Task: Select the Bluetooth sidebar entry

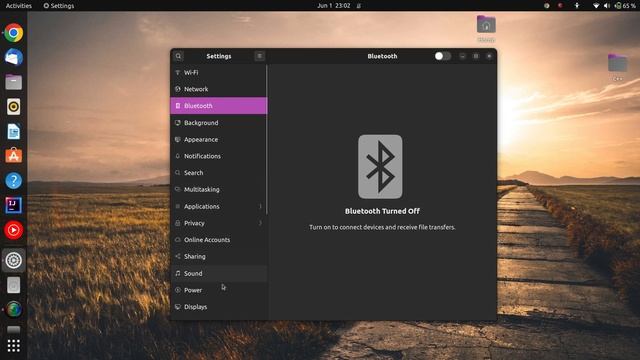Action: coord(219,106)
